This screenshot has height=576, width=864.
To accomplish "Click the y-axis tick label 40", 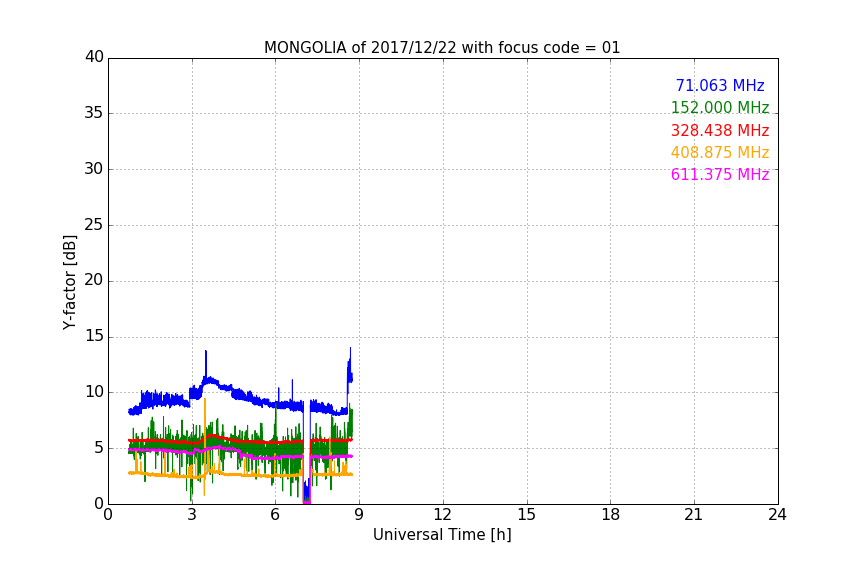I will tap(94, 57).
